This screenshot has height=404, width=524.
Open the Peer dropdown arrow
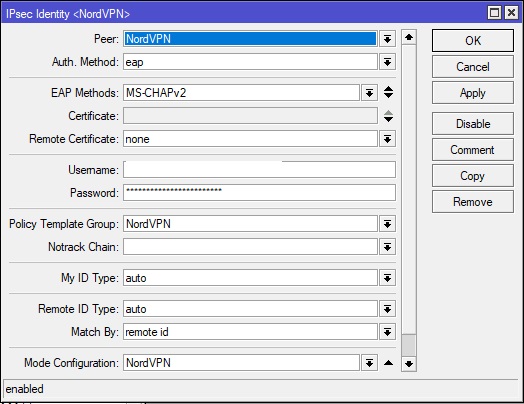coord(387,39)
